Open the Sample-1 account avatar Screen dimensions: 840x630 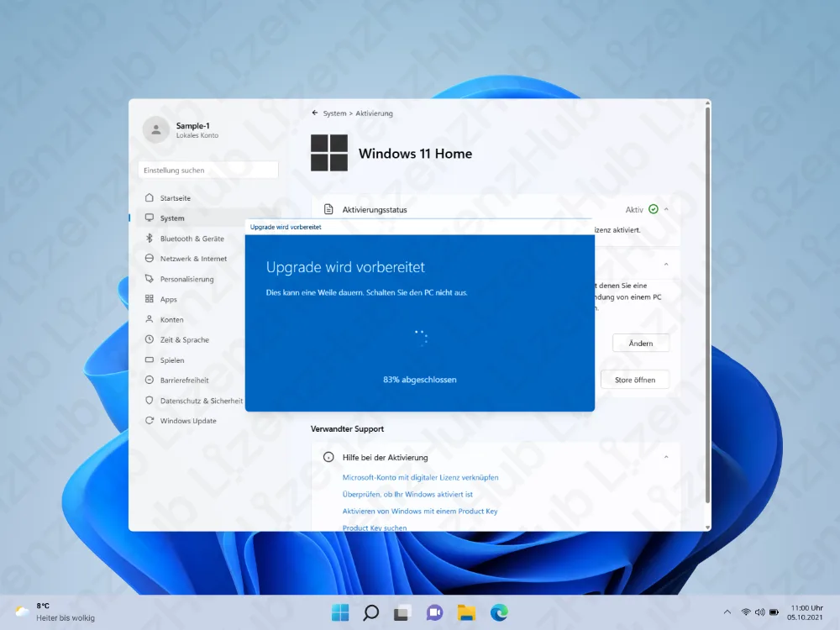tap(155, 129)
